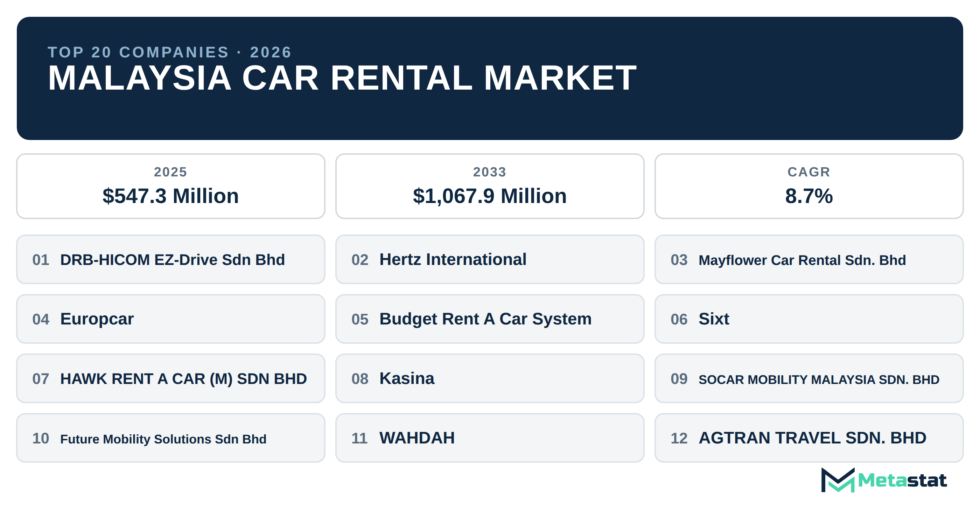Select the Kasina entry
Viewport: 980px width, 511px height.
click(490, 379)
